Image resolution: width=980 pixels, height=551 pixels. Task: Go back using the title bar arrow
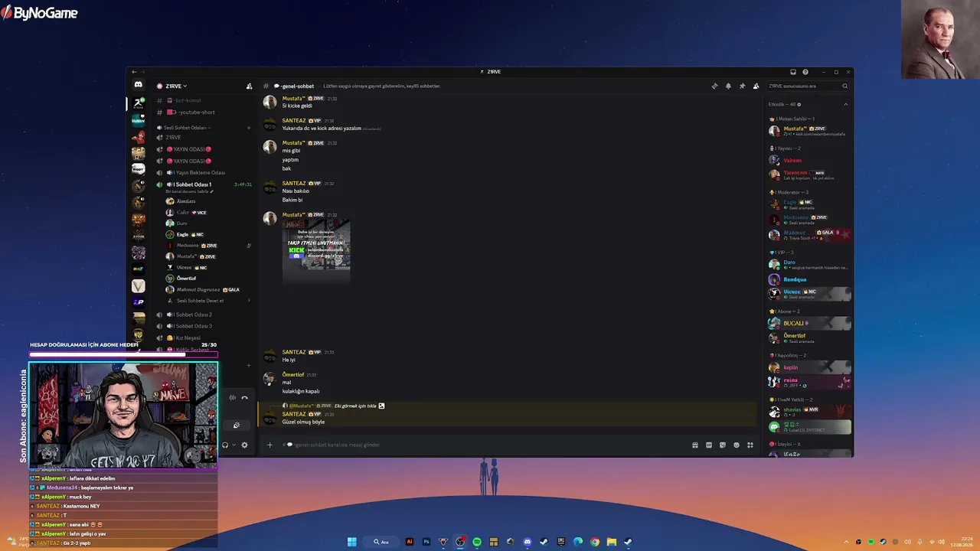pyautogui.click(x=135, y=72)
